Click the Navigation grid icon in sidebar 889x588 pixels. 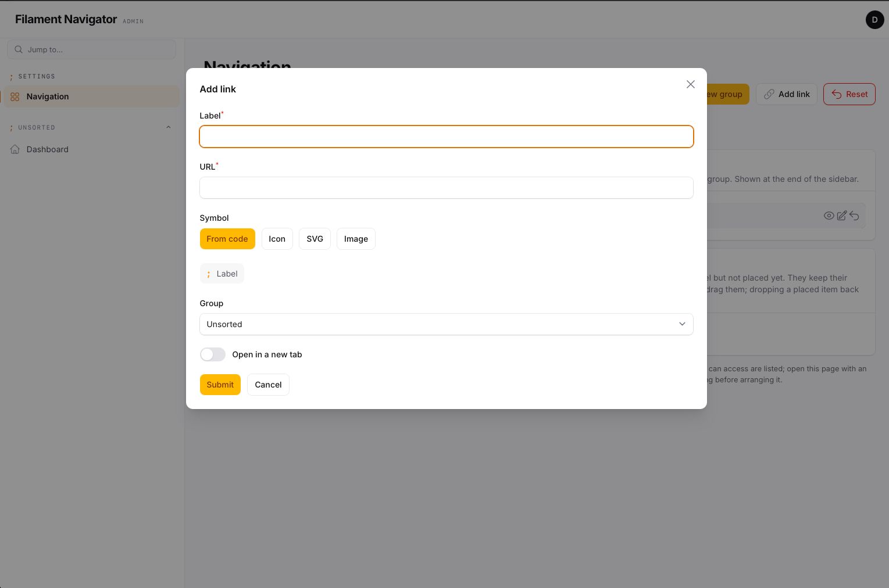15,96
